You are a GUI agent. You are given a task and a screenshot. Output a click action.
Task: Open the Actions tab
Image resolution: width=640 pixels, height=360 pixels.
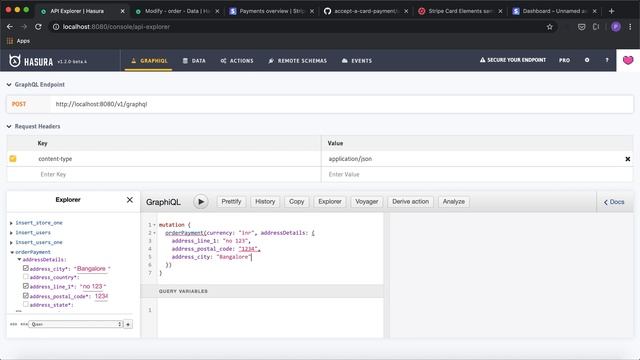[x=237, y=60]
